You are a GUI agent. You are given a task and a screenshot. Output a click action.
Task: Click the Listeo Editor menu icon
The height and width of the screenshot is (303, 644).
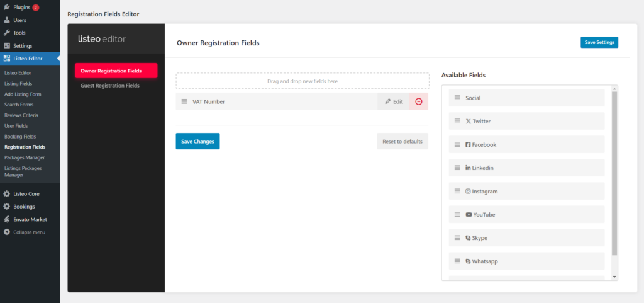click(x=7, y=59)
